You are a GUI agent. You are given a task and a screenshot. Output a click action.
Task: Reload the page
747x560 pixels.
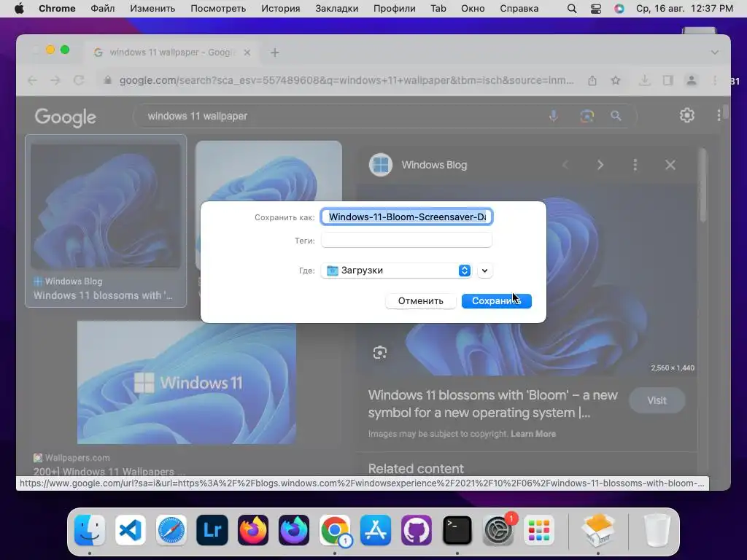[79, 80]
